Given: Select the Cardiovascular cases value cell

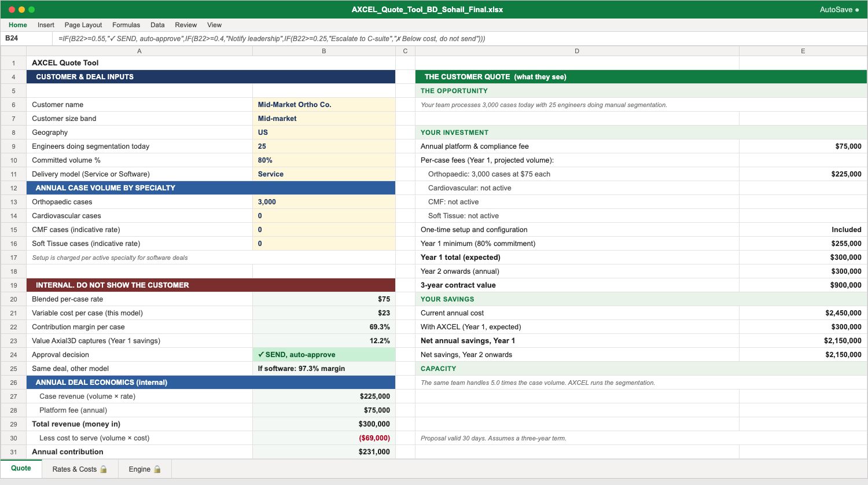Looking at the screenshot, I should [324, 216].
